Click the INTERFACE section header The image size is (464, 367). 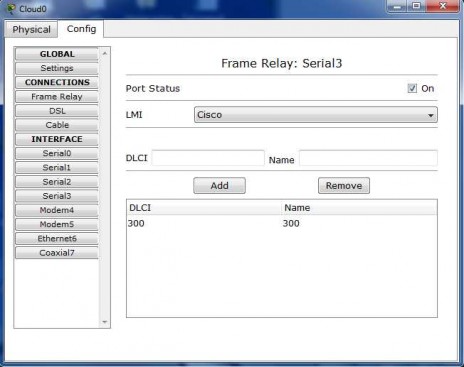(x=57, y=139)
